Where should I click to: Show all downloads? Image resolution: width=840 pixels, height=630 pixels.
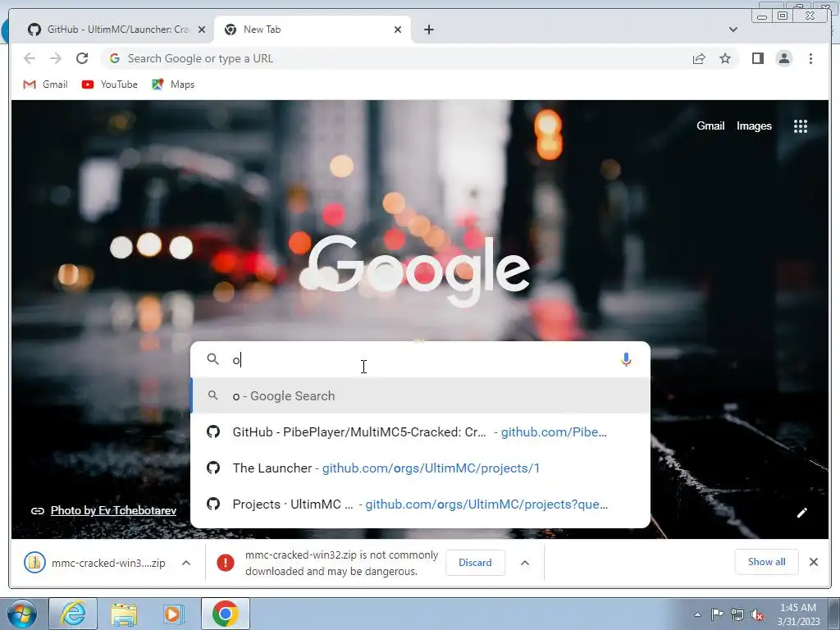767,561
